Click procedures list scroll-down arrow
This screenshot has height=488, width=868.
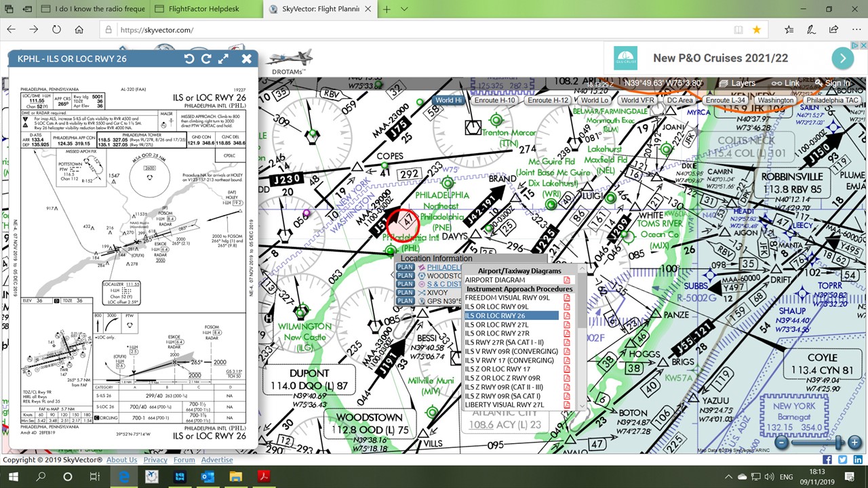[582, 405]
